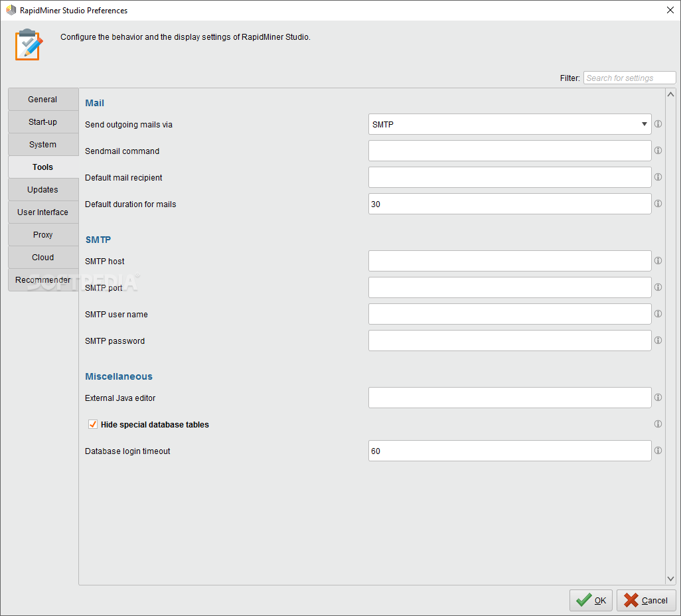The image size is (681, 616).
Task: Click info icon for Default mail recipient
Action: click(x=658, y=177)
